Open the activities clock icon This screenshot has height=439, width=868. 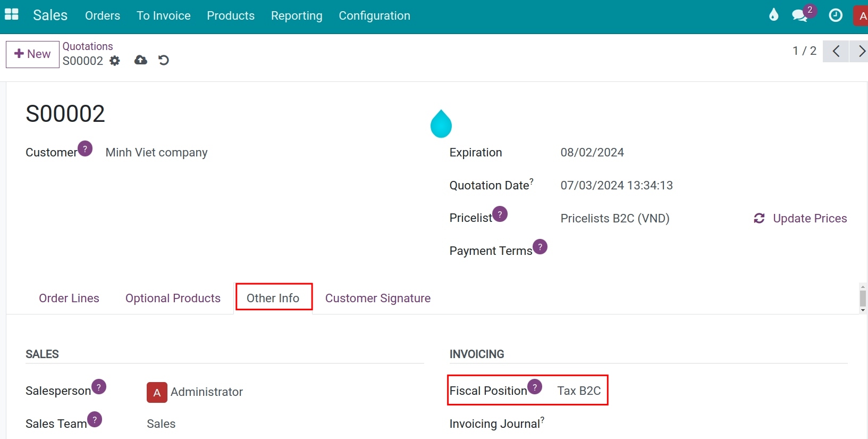click(836, 15)
